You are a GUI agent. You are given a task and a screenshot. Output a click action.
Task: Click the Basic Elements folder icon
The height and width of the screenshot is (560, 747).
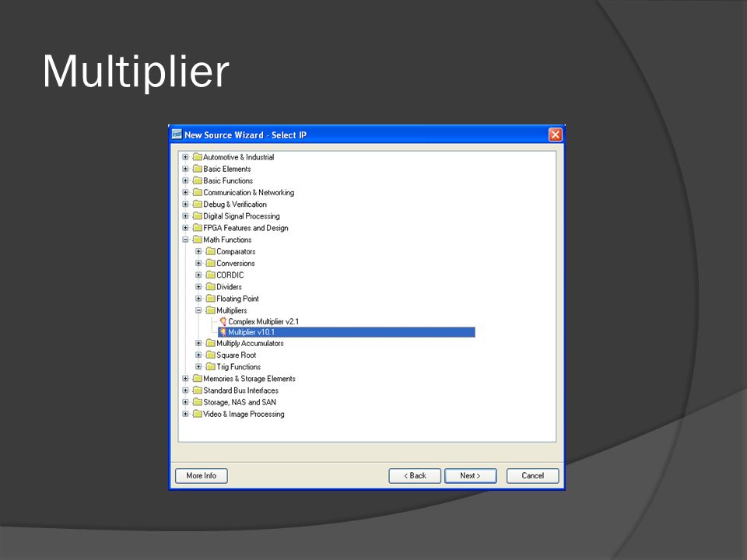pos(197,169)
